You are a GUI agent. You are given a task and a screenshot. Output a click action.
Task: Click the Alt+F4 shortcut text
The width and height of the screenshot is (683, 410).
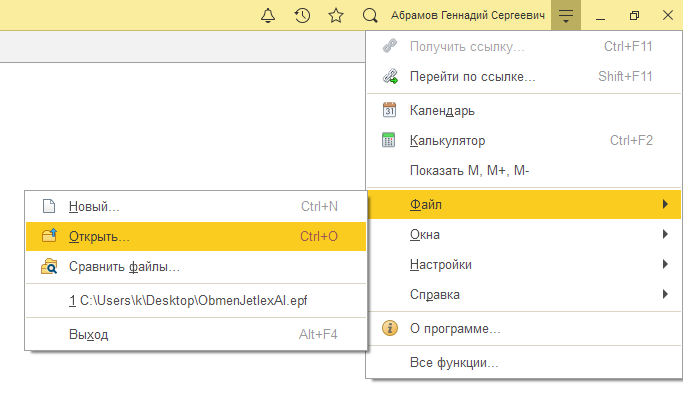[318, 334]
